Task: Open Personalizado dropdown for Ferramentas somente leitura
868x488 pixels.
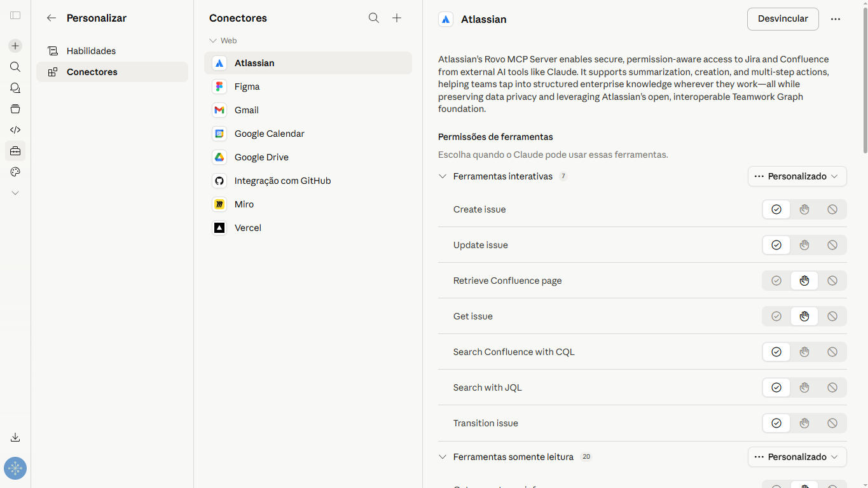Action: click(x=797, y=457)
